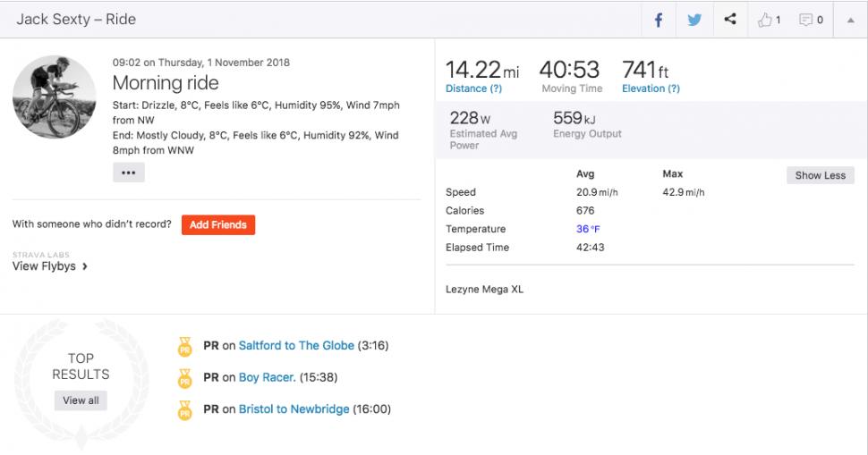Screen dimensions: 868x455
Task: Click the 20.9 mi/h average speed
Action: point(597,192)
